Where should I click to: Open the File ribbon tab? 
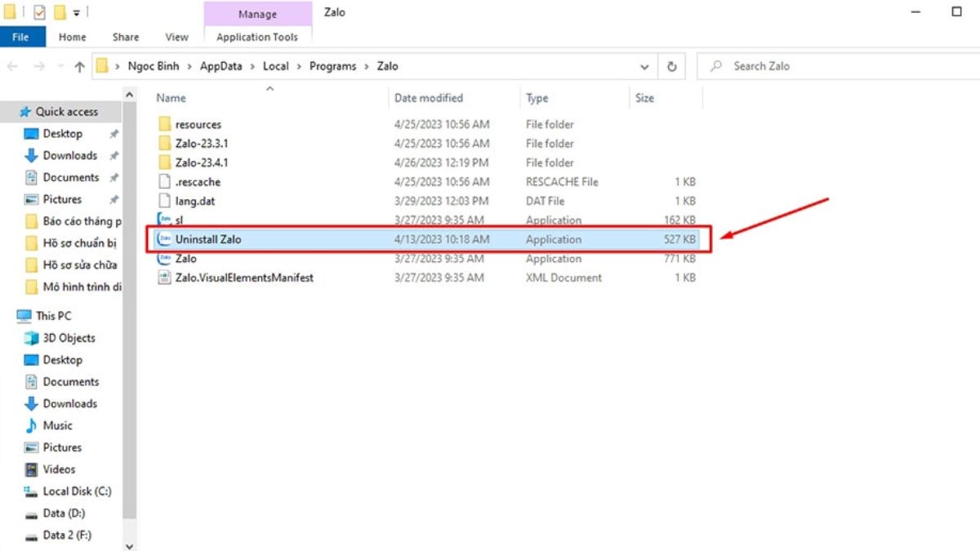point(20,37)
